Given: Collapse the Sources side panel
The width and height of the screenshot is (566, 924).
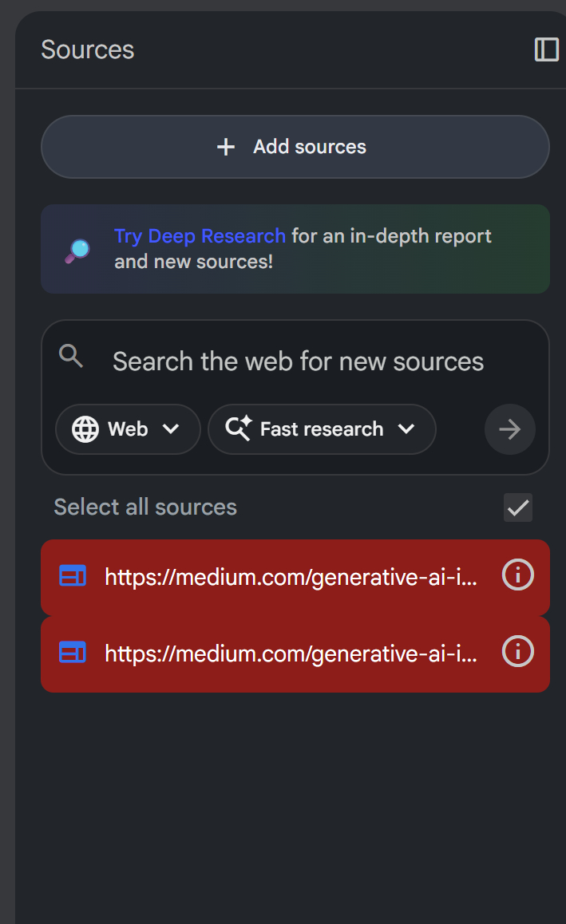Looking at the screenshot, I should tap(546, 49).
